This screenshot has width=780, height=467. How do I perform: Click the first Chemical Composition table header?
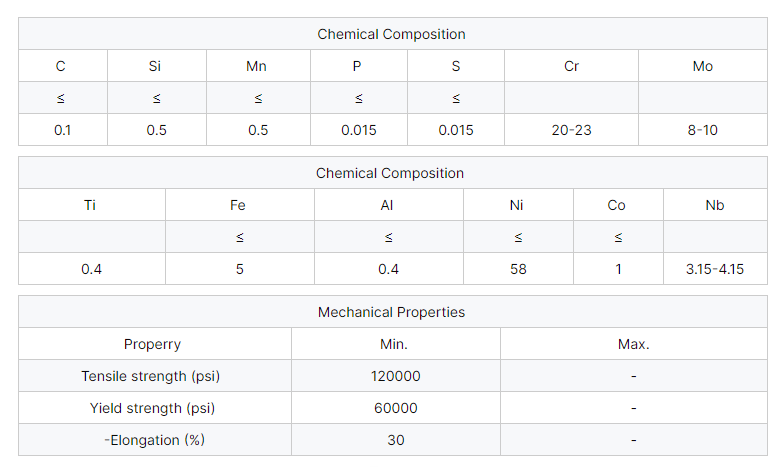[392, 34]
